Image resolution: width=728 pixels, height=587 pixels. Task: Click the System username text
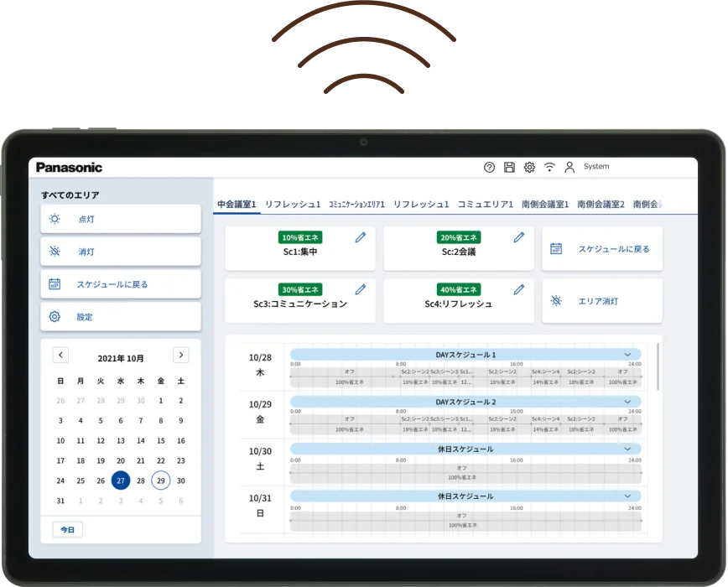click(596, 166)
